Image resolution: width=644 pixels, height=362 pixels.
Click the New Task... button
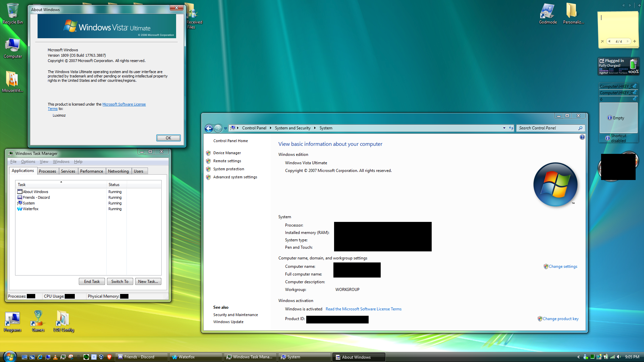[148, 282]
